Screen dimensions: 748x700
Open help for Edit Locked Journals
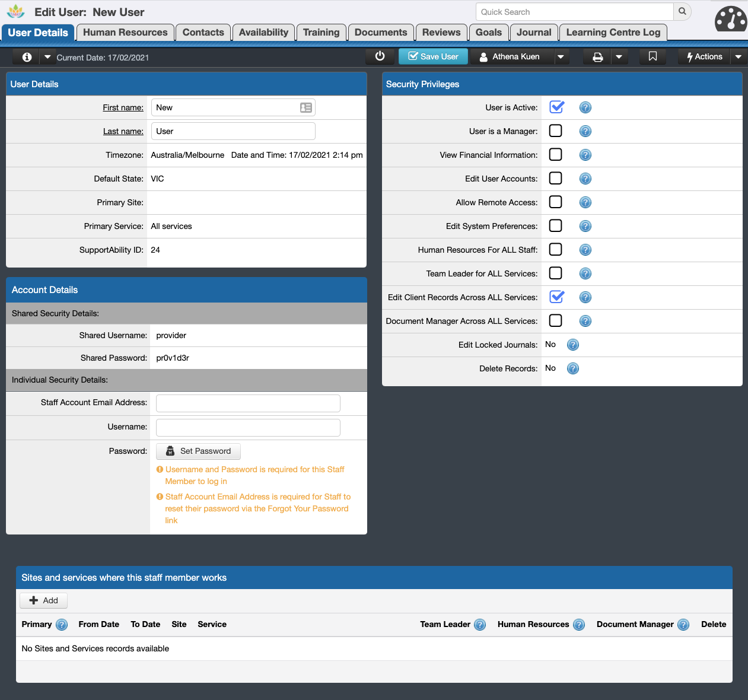click(573, 345)
